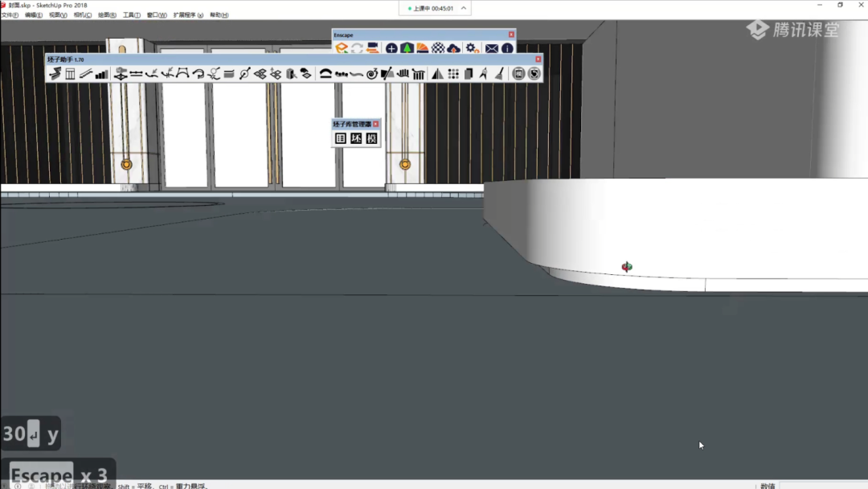Open the 窗口(W) menu
The width and height of the screenshot is (868, 489).
click(x=157, y=15)
